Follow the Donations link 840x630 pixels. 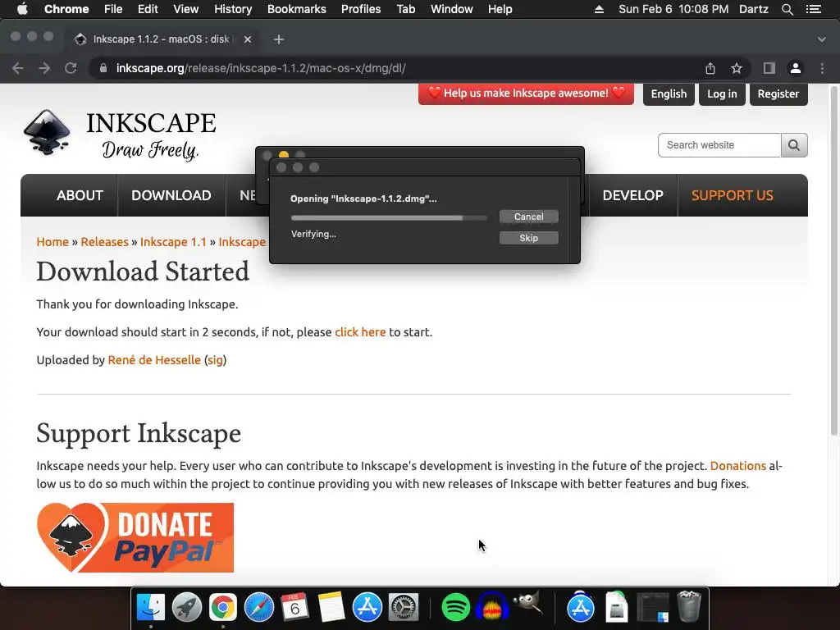coord(737,466)
